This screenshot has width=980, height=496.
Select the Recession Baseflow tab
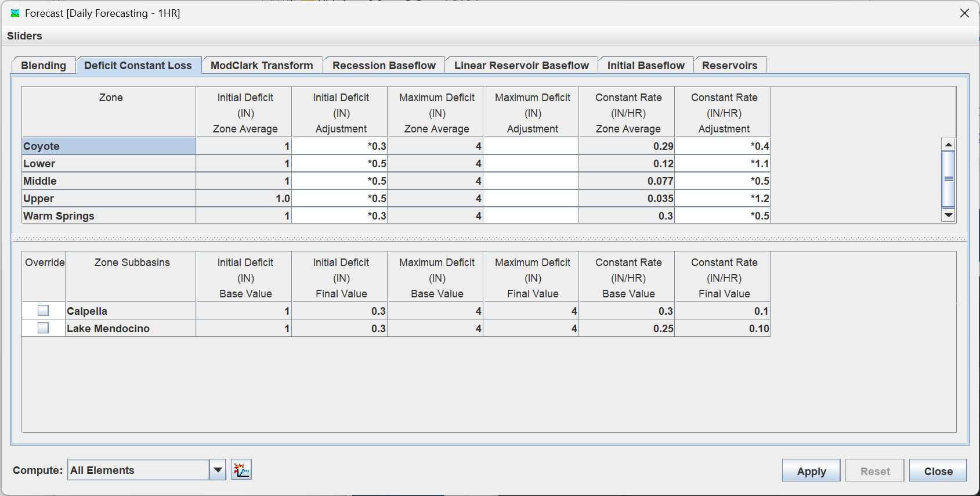384,66
